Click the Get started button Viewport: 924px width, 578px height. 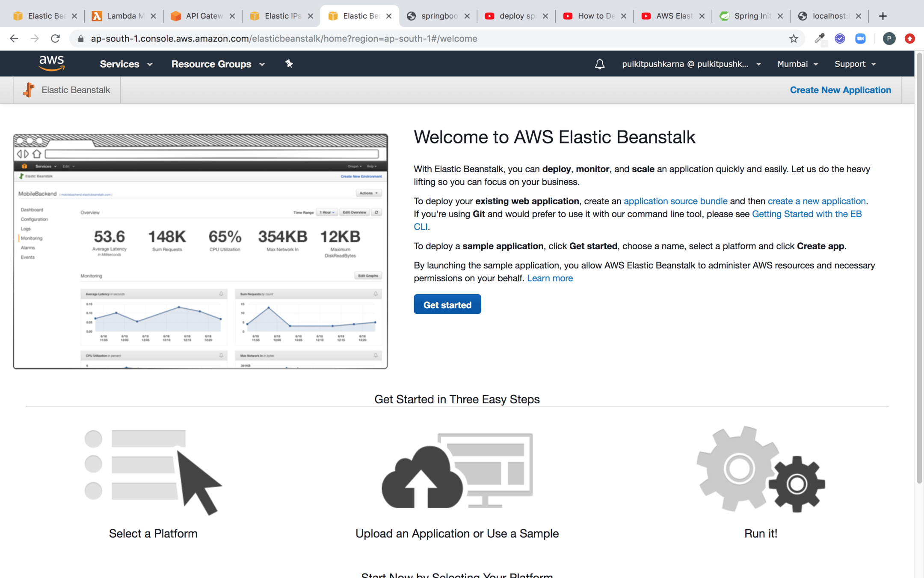pos(447,304)
